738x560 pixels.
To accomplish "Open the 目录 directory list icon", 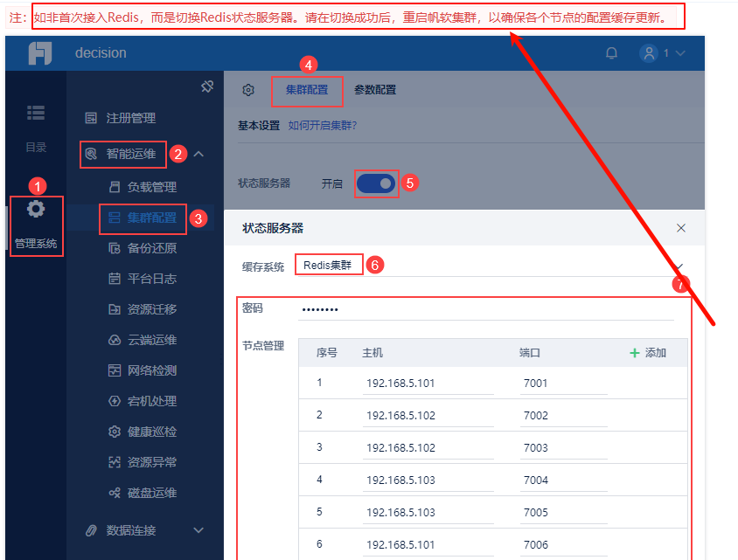I will point(36,113).
